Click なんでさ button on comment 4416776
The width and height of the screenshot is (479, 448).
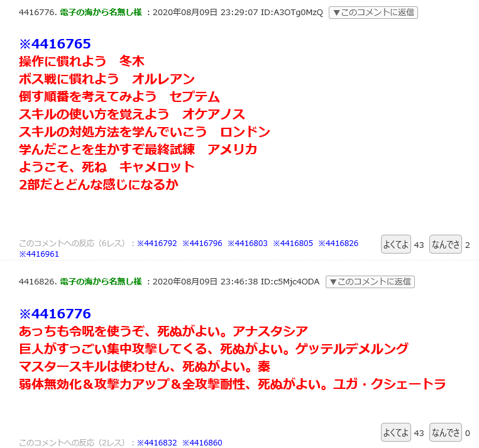(x=446, y=244)
